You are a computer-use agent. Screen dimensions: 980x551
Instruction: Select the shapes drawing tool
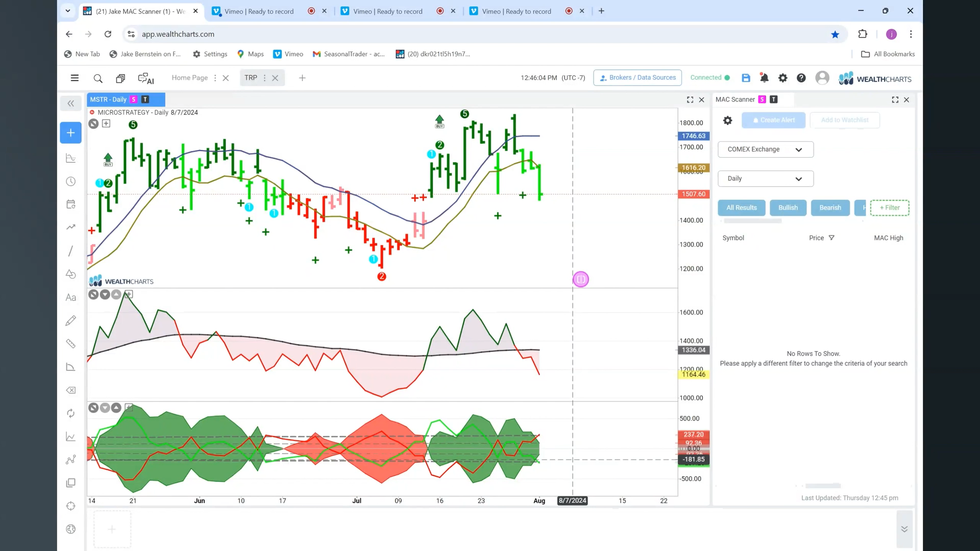click(71, 274)
